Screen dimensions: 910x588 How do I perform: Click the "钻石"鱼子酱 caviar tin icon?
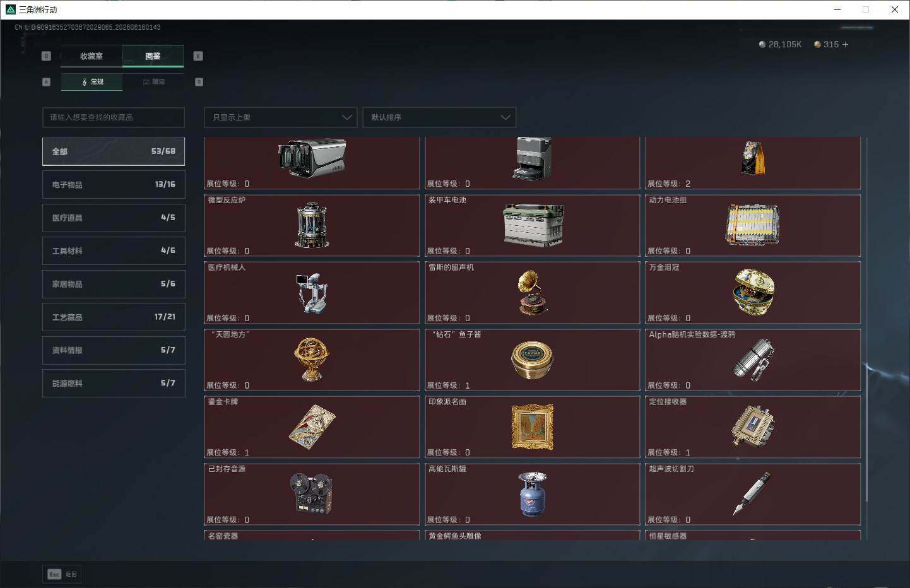[532, 360]
